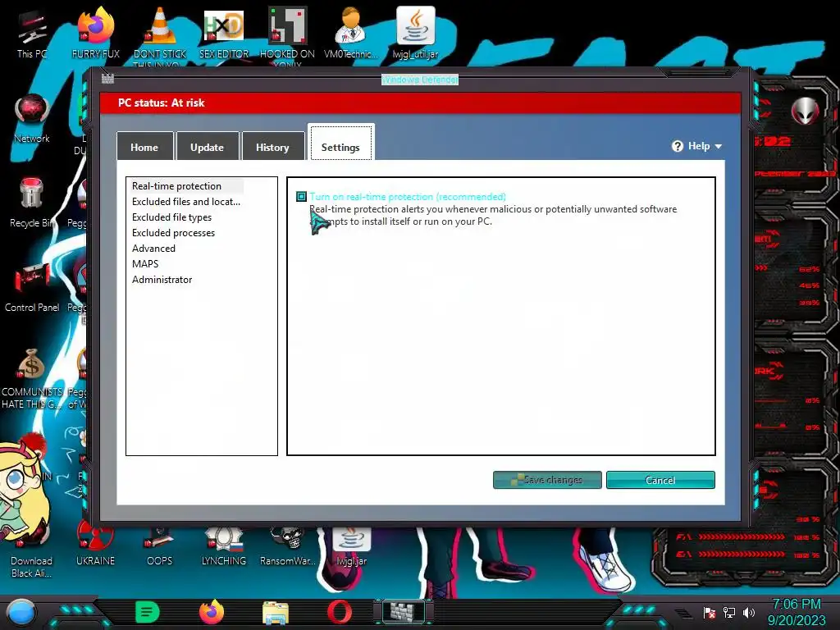Click the Save changes button
840x630 pixels.
click(x=547, y=480)
